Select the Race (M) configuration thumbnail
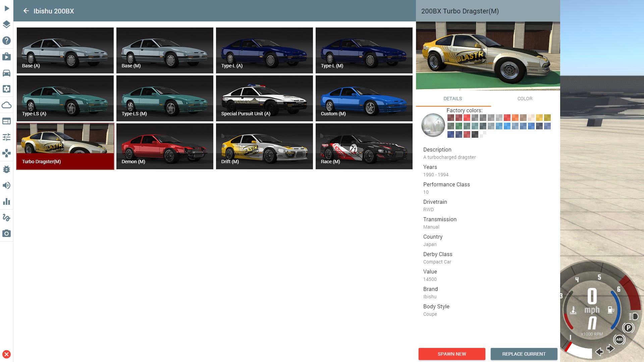 pos(364,146)
